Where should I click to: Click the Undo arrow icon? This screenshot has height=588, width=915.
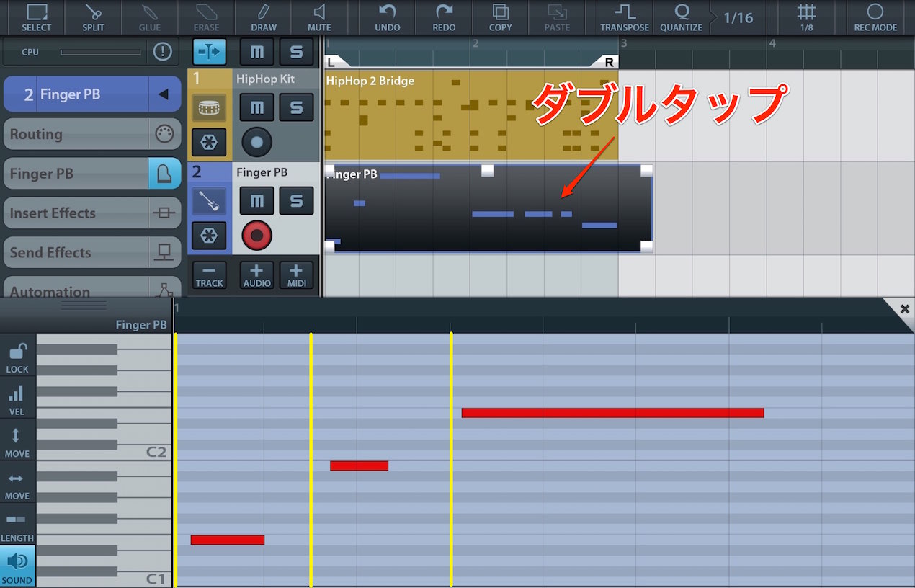[x=388, y=17]
